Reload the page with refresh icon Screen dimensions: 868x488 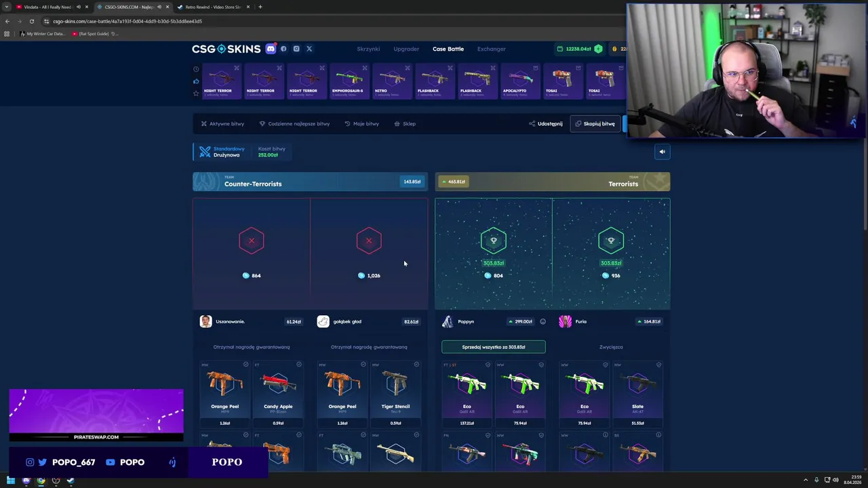click(x=32, y=21)
